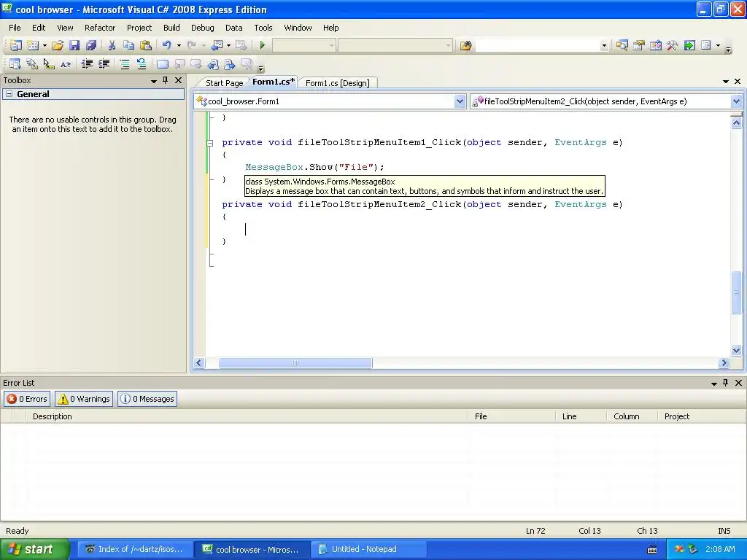Switch to the Start Page tab
The image size is (747, 560).
pyautogui.click(x=224, y=83)
